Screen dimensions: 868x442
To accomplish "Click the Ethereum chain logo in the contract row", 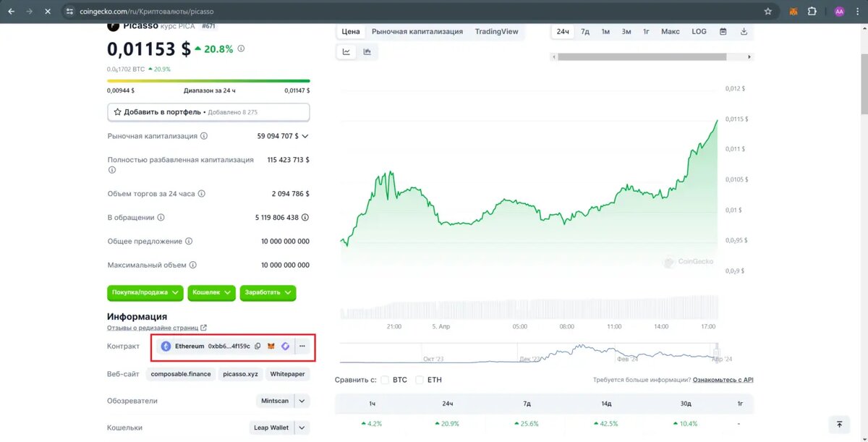I will click(x=166, y=347).
